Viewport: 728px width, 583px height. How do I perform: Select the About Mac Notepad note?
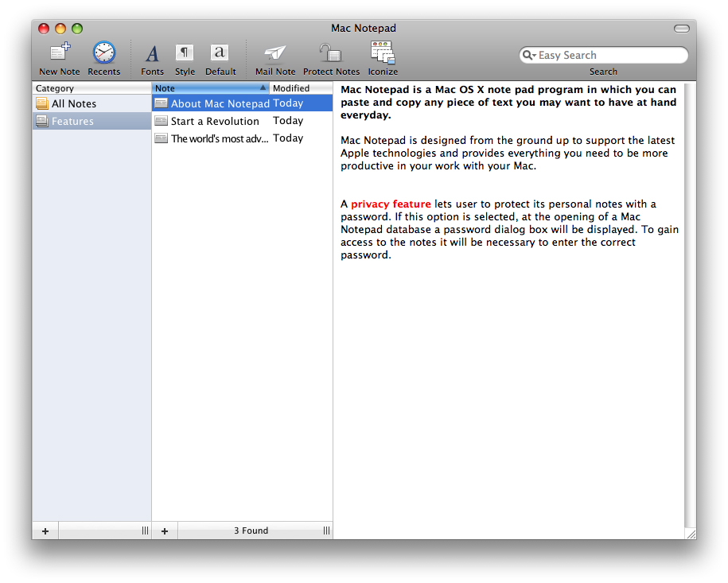point(243,103)
